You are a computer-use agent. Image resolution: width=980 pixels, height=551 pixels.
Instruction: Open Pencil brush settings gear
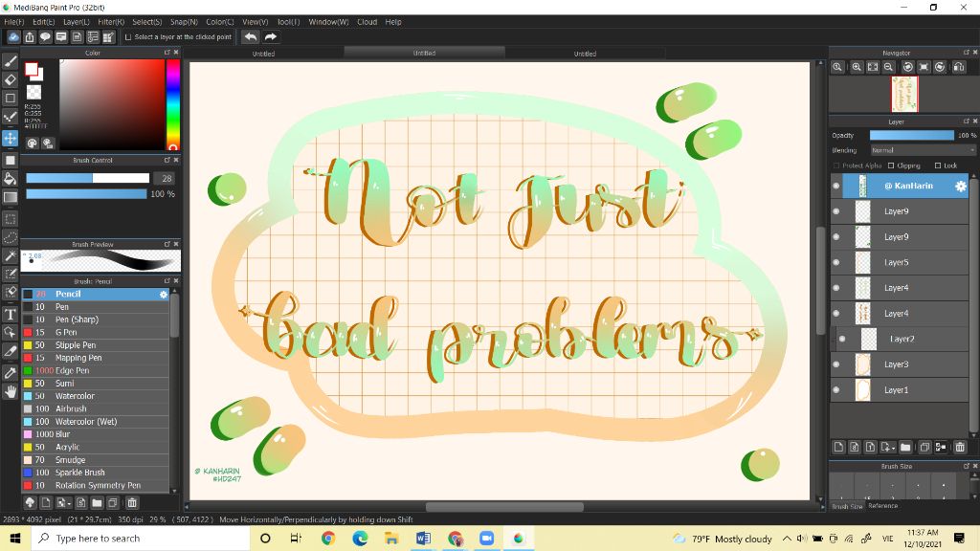[164, 294]
